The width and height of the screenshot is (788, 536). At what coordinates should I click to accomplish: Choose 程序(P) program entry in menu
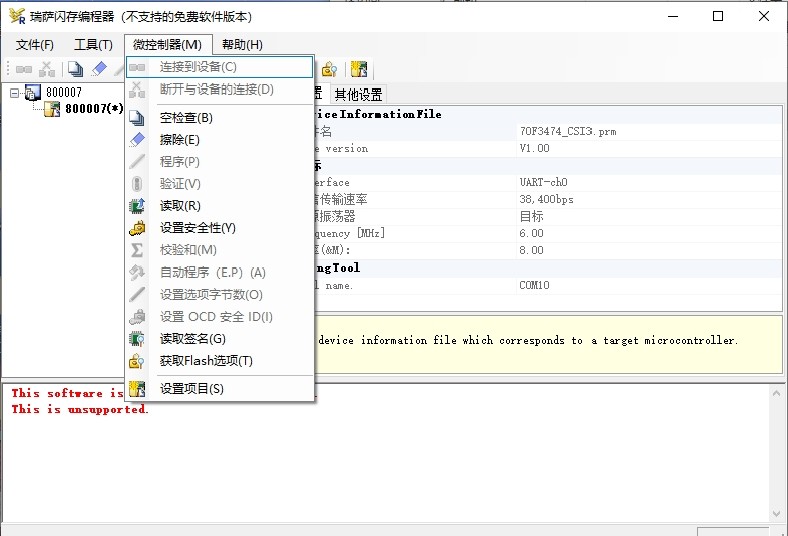pyautogui.click(x=219, y=162)
